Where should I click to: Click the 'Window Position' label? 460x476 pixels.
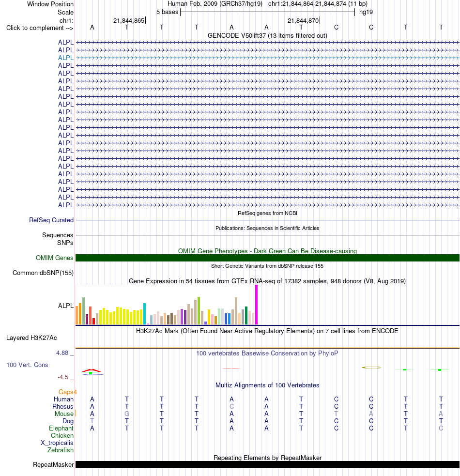click(x=50, y=4)
